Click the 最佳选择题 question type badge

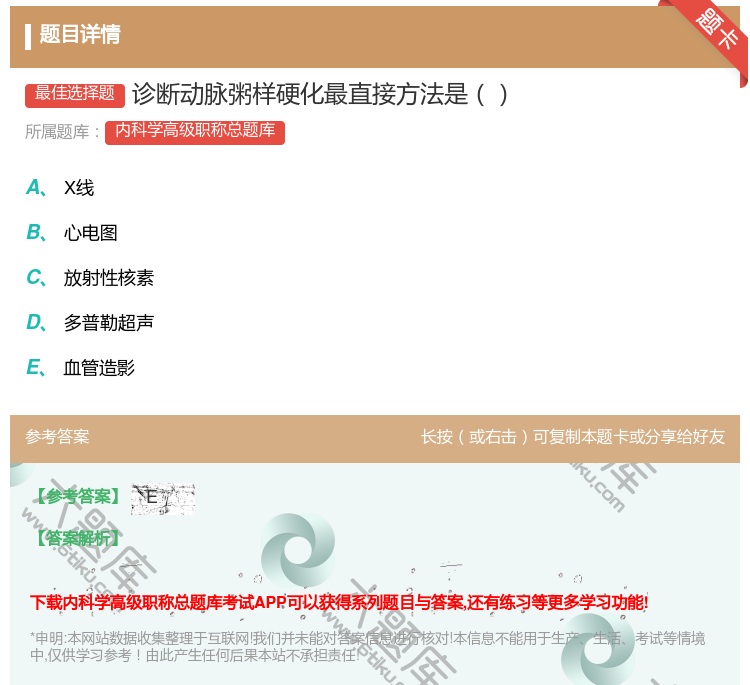tap(75, 94)
